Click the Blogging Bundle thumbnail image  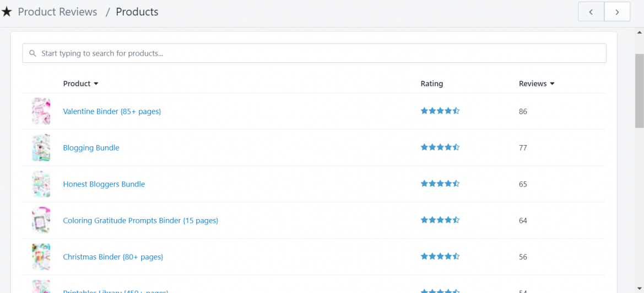(x=41, y=147)
